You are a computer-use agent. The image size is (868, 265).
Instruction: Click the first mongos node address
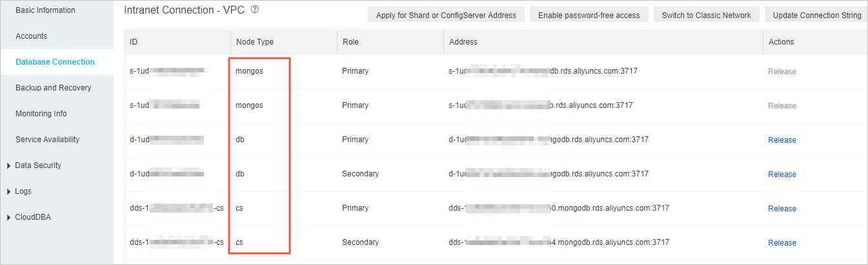(543, 71)
